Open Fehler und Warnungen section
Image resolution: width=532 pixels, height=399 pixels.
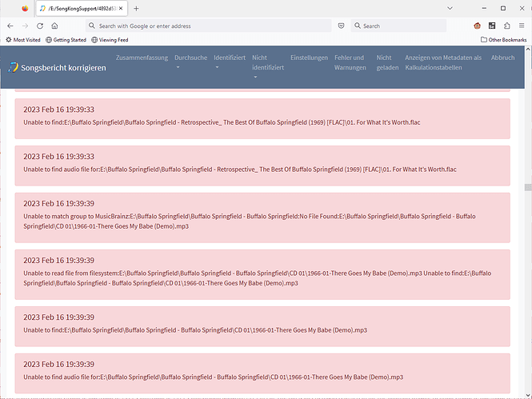click(350, 62)
